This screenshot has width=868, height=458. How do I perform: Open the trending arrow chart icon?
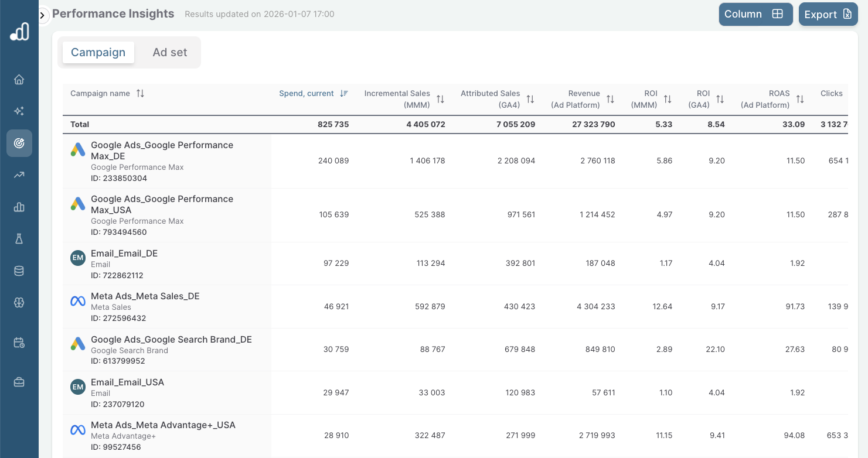(x=19, y=175)
